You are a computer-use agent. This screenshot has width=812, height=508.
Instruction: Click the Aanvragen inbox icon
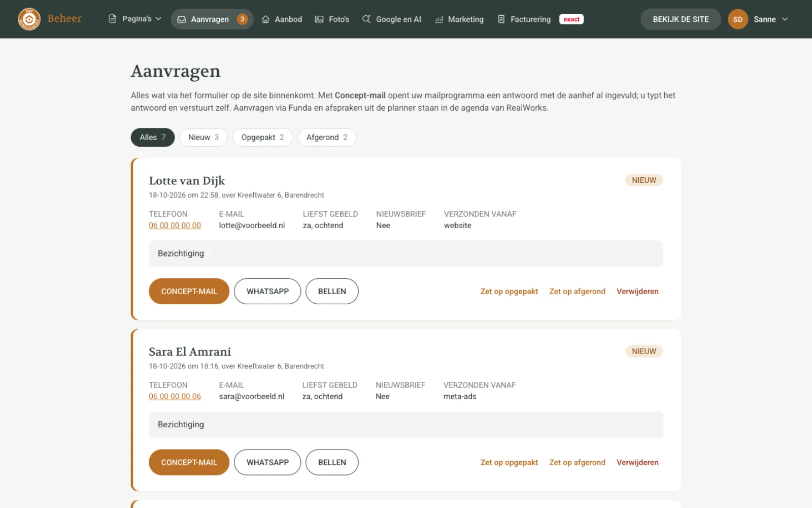[x=182, y=19]
